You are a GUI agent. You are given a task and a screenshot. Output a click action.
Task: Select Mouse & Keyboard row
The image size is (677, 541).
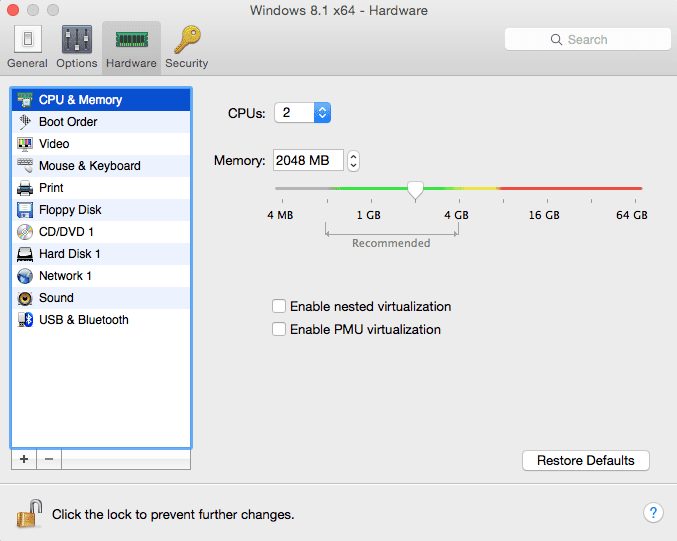(x=101, y=166)
